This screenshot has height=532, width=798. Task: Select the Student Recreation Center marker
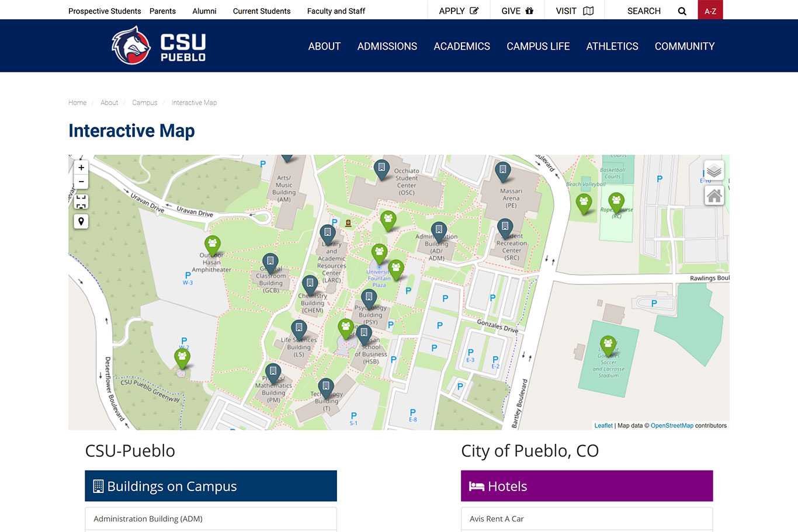click(505, 228)
